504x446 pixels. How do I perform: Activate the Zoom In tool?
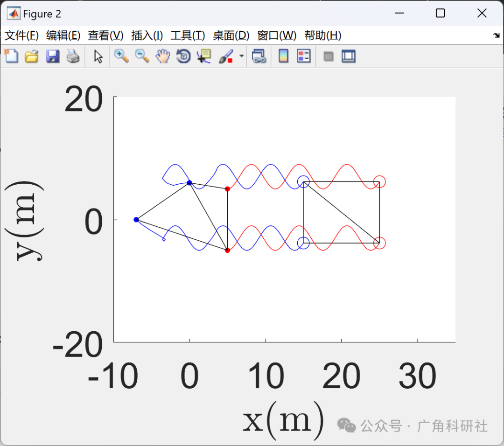click(x=121, y=56)
